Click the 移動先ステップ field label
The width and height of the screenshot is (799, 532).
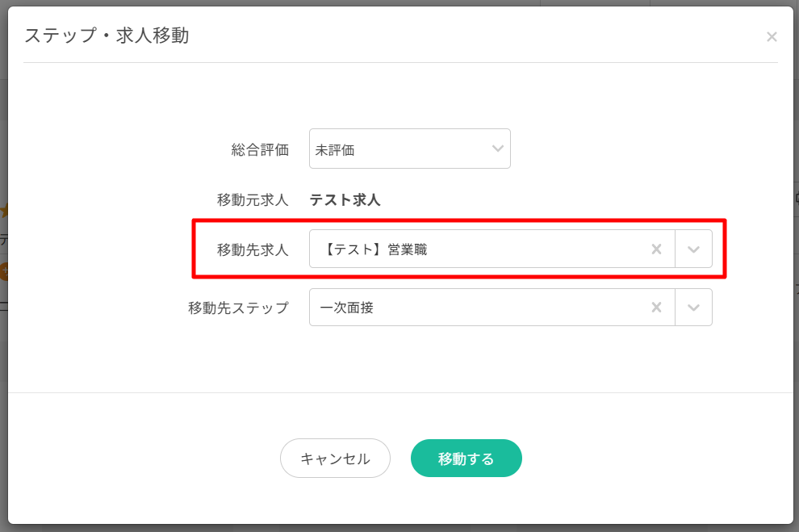tap(238, 308)
